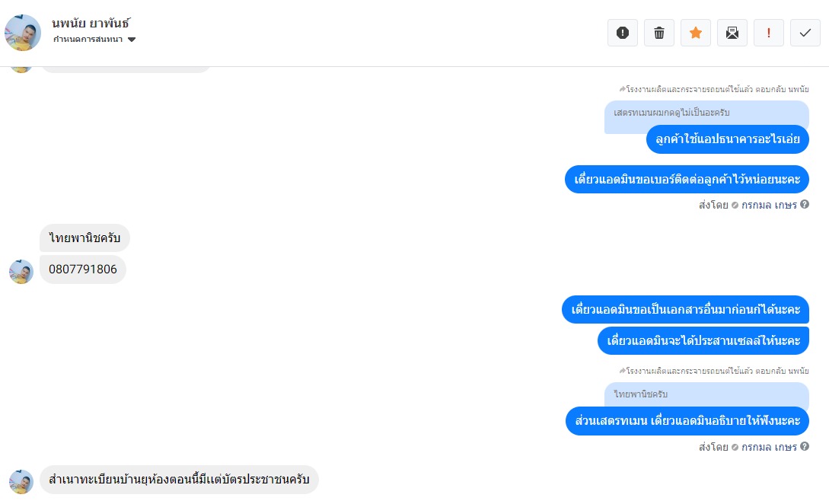Click the quoted reply ไทยพานิชครับ preview bubble

pyautogui.click(x=706, y=394)
